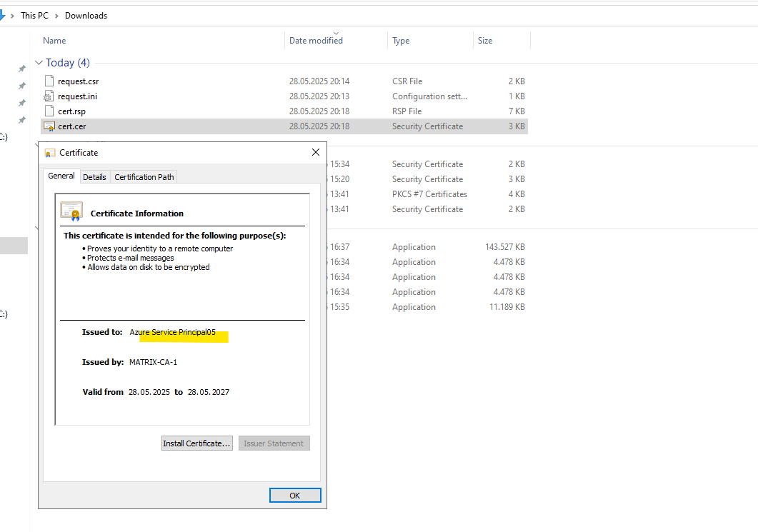
Task: Click the 11.189 KB size cell
Action: pyautogui.click(x=507, y=307)
